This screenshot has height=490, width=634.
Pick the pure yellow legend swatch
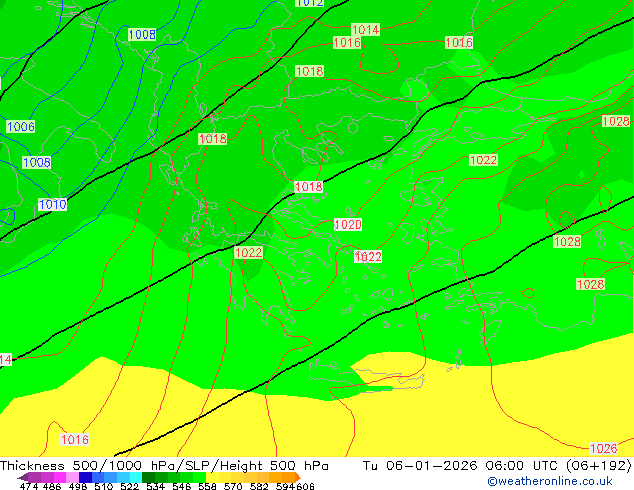tap(212, 477)
